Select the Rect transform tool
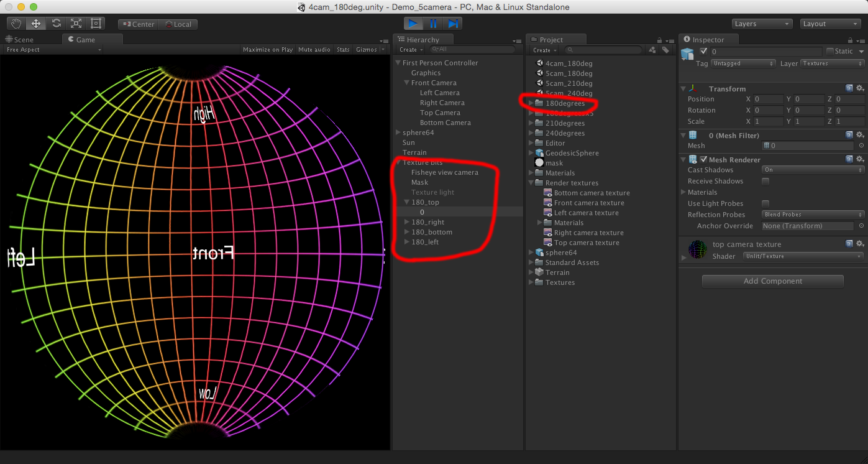 click(x=96, y=24)
